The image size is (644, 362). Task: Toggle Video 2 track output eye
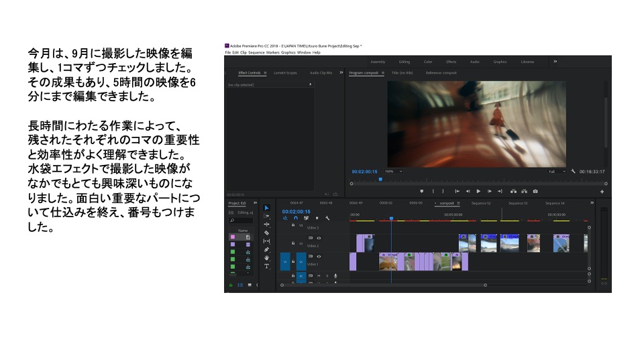point(319,238)
